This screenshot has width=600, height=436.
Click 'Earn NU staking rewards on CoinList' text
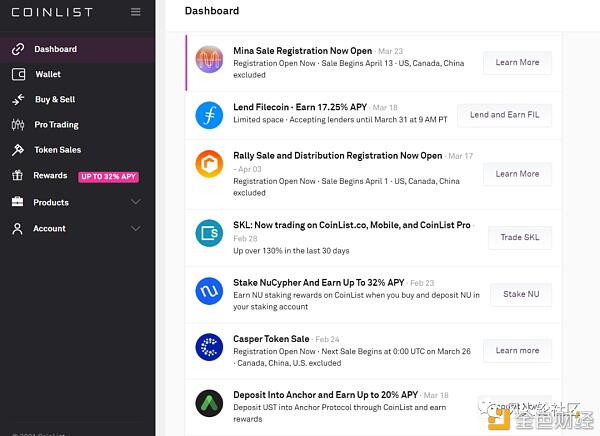356,301
